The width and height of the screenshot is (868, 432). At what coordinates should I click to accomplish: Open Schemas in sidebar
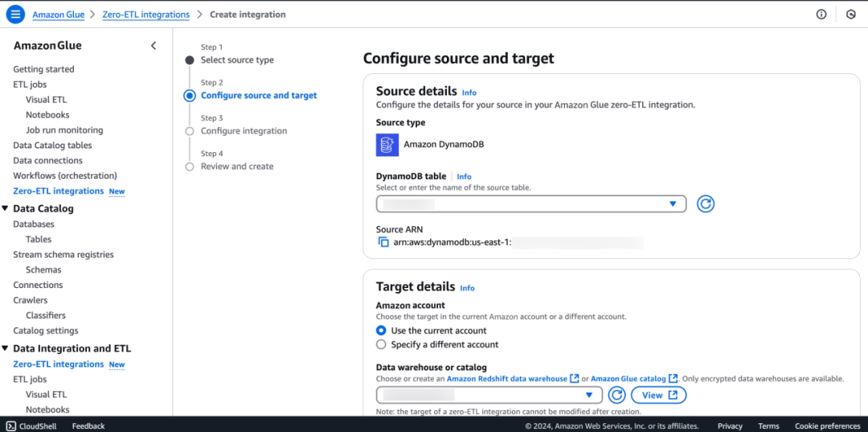[x=43, y=269]
